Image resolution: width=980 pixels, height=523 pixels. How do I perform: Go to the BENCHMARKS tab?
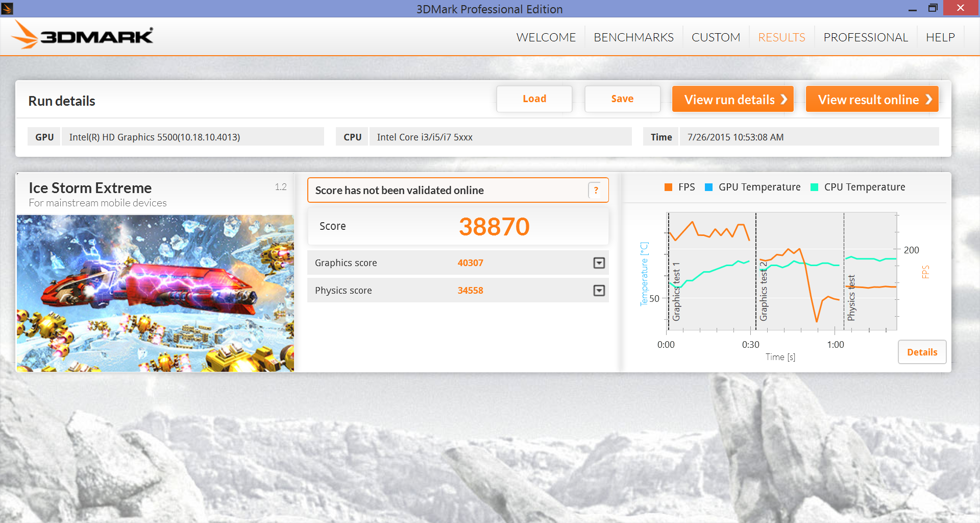pyautogui.click(x=633, y=37)
